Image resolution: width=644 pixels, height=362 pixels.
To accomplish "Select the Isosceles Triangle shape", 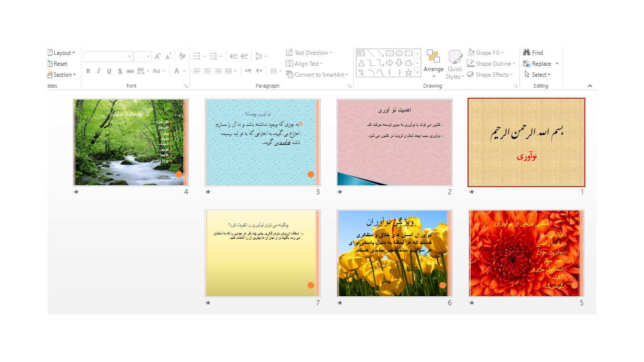I will coord(361,63).
